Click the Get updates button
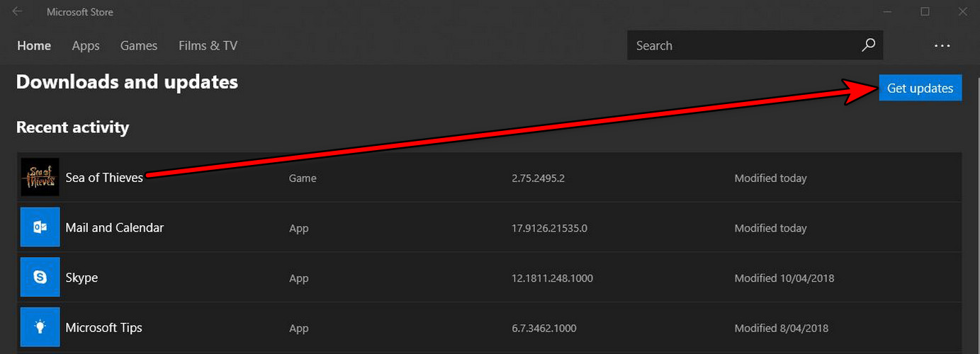Screen dimensions: 980x354 tap(920, 88)
